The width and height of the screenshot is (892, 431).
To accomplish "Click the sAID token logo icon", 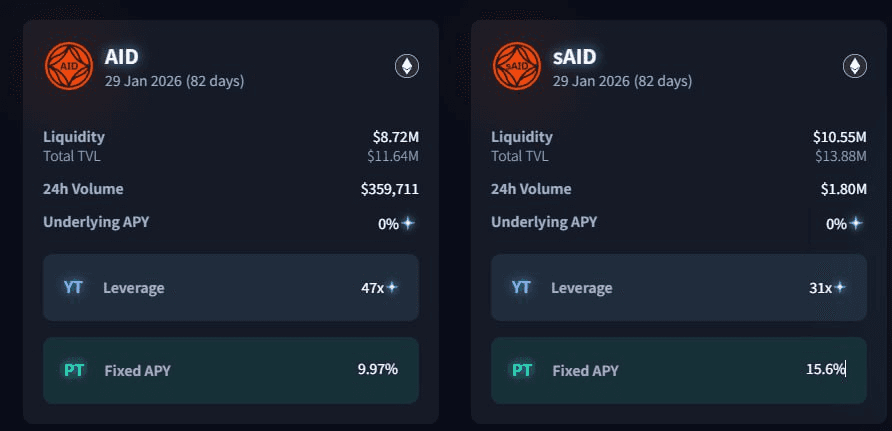I will click(x=517, y=66).
